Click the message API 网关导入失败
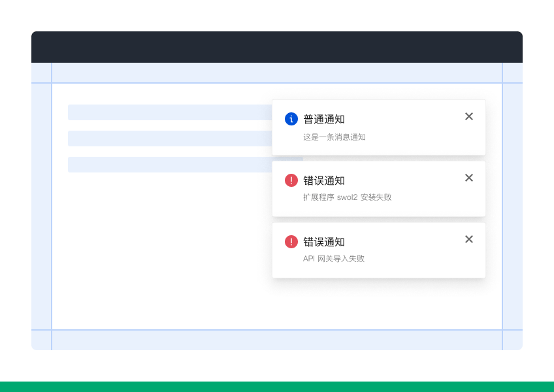Screen dimensions: 554x392 334,259
